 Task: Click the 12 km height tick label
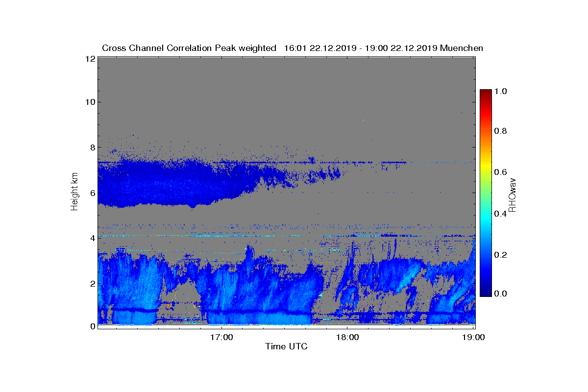coord(89,59)
